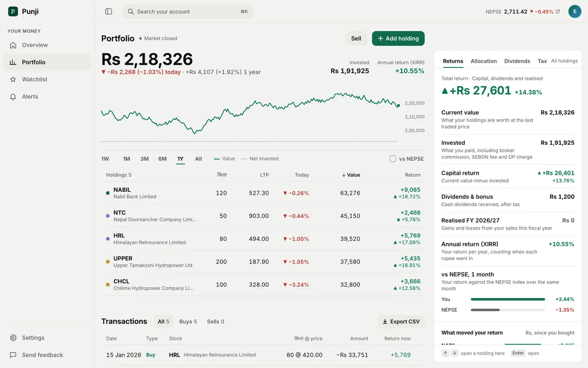Click the Value legend entry
Image resolution: width=588 pixels, height=368 pixels.
click(x=224, y=159)
